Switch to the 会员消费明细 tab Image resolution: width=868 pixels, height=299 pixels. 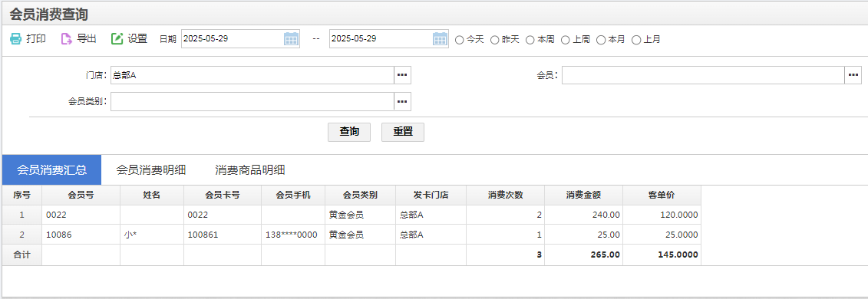click(x=150, y=169)
